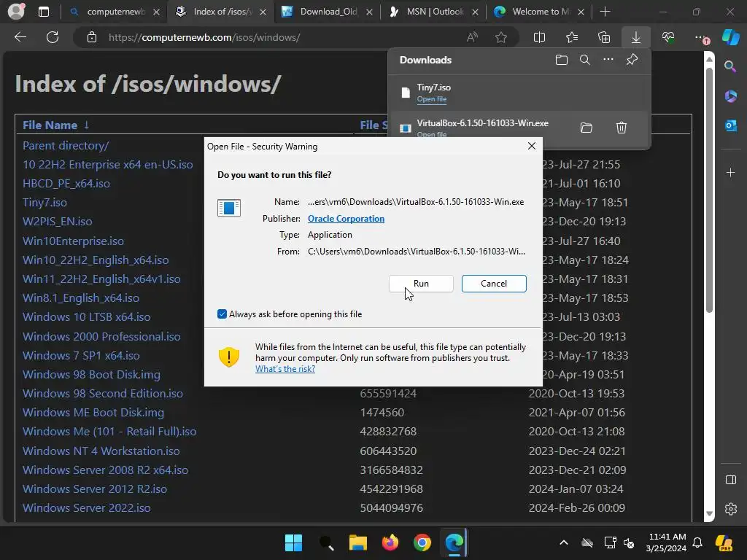Open the Windows Start button
Image resolution: width=747 pixels, height=560 pixels.
point(293,542)
